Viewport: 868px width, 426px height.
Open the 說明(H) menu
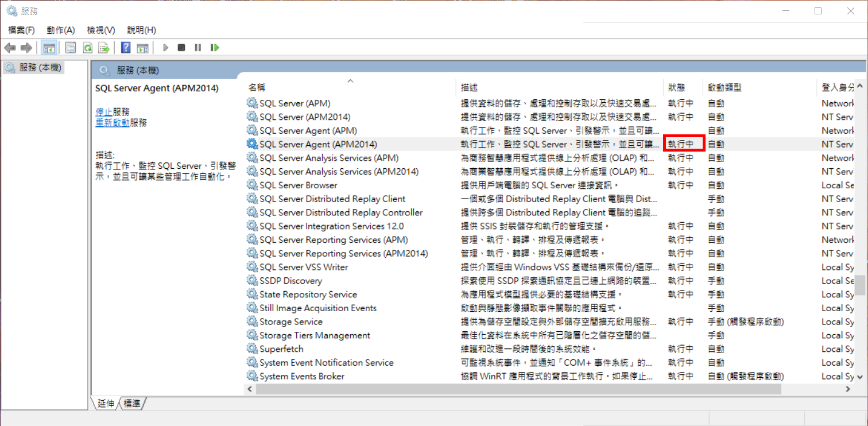(141, 30)
